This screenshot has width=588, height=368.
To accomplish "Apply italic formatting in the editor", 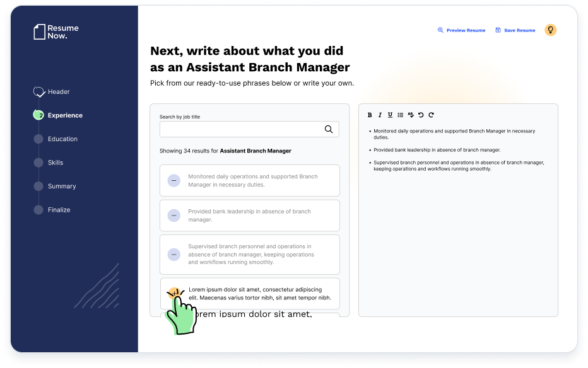I will coord(380,115).
